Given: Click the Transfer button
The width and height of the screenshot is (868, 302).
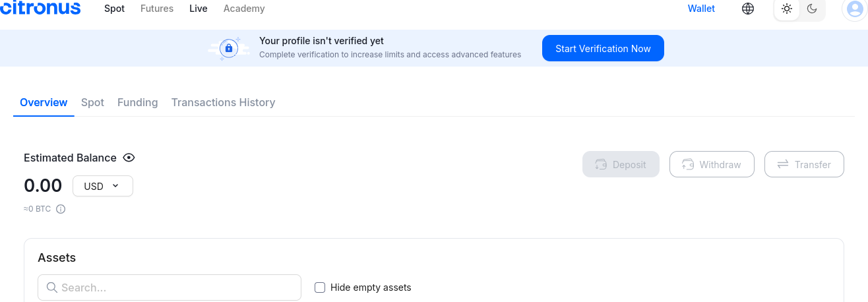Looking at the screenshot, I should click(x=804, y=164).
